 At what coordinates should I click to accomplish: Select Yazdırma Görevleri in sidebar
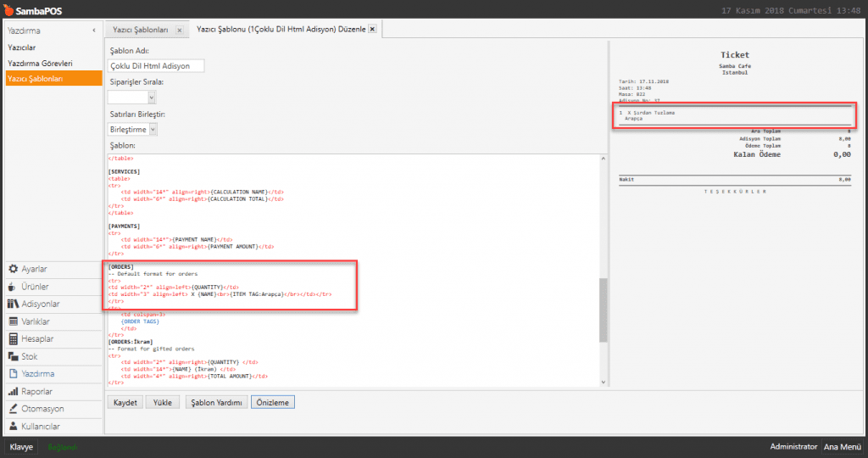40,63
